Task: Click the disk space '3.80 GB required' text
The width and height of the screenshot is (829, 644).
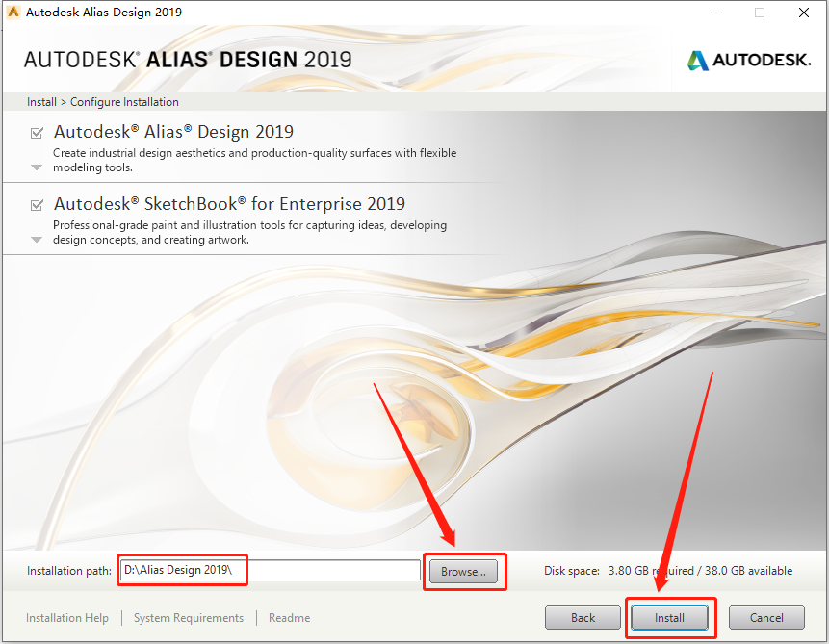Action: 651,571
